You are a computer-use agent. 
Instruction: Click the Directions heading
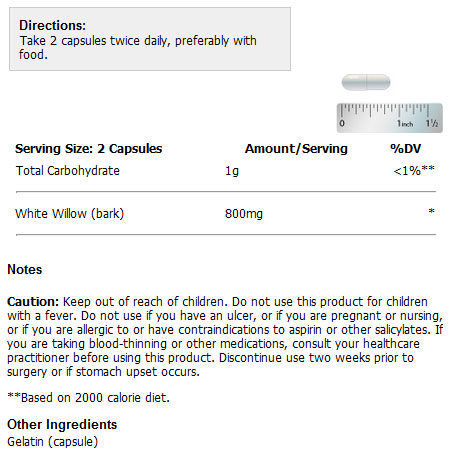(52, 25)
